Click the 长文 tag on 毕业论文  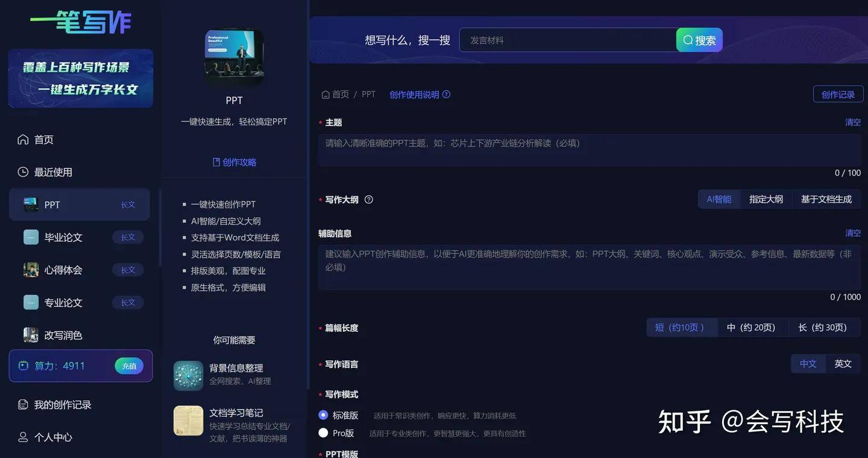click(x=128, y=237)
